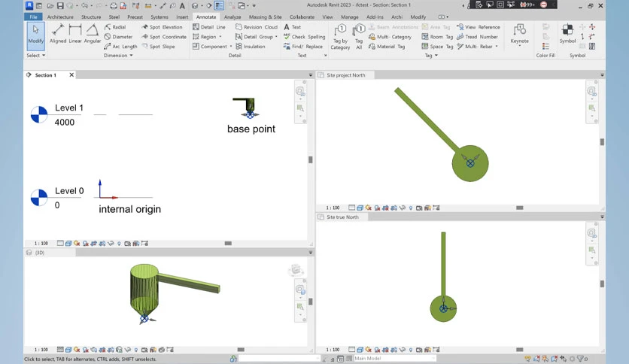Select the Angular dimension tool
This screenshot has width=629, height=364.
[x=93, y=34]
